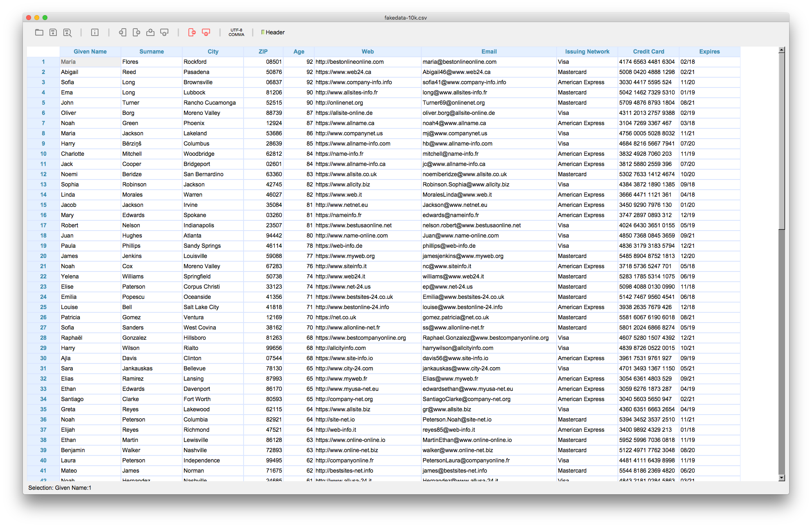
Task: Select row number 15
Action: point(43,205)
